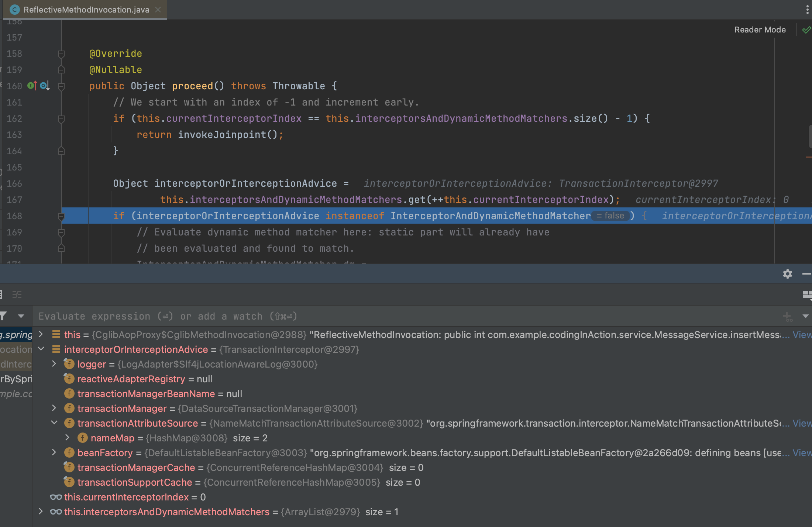Expand the 'this' variable node
This screenshot has height=527, width=812.
click(x=41, y=334)
